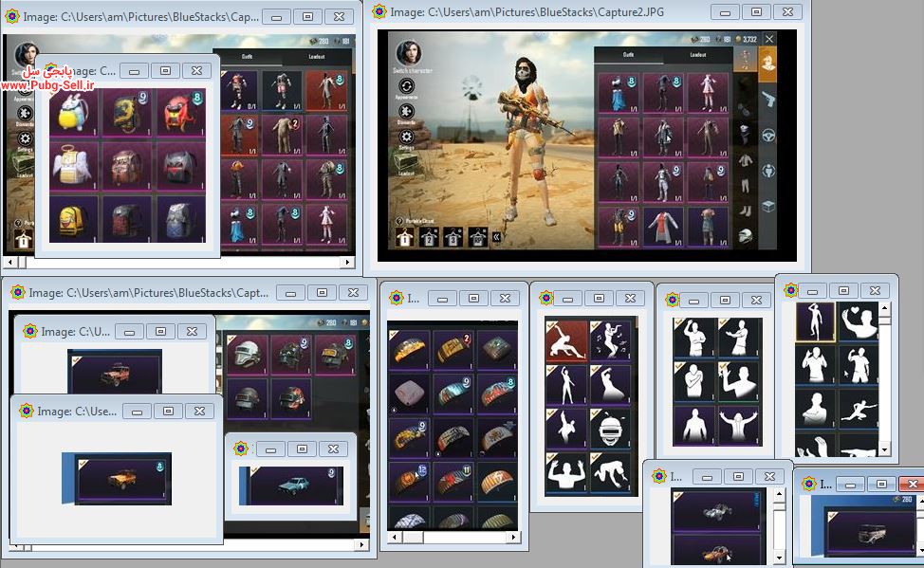Click left scroll arrow in top-left Cap window
Viewport: 924px width, 568px height.
point(10,262)
